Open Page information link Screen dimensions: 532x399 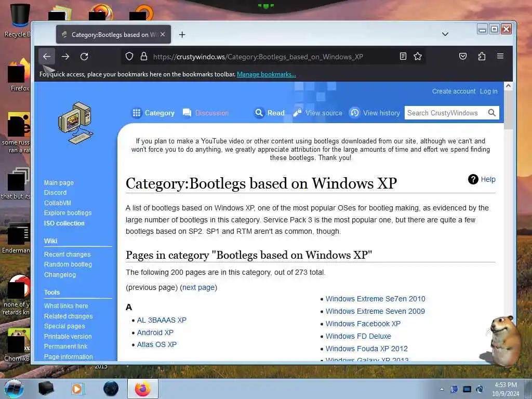pyautogui.click(x=68, y=356)
